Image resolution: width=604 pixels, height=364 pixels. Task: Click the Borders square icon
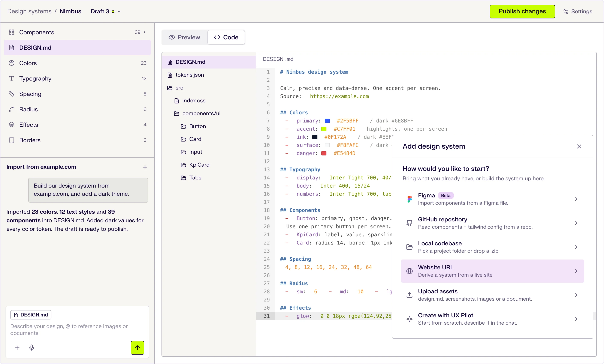(12, 140)
